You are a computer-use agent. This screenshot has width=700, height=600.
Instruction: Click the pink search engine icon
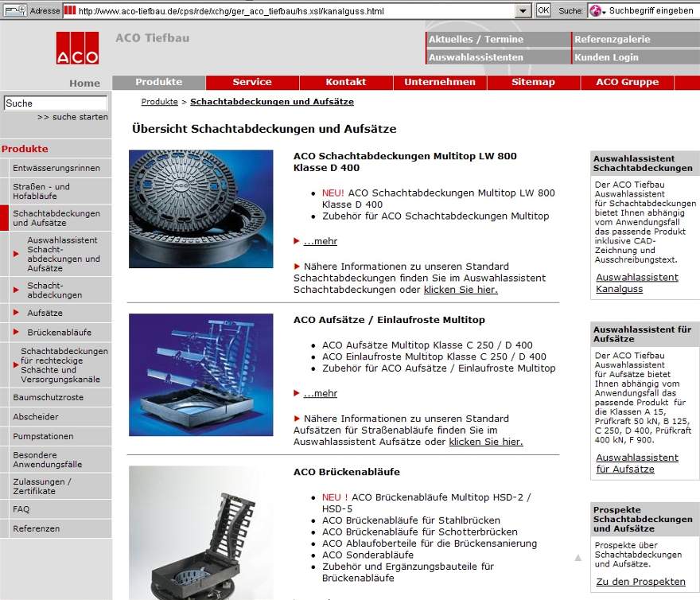594,10
